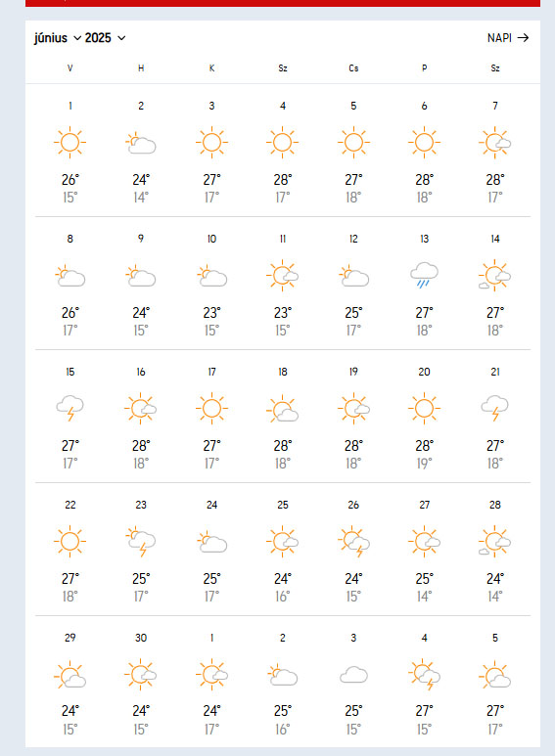Select the sun-and-storm icon on June 23

141,542
